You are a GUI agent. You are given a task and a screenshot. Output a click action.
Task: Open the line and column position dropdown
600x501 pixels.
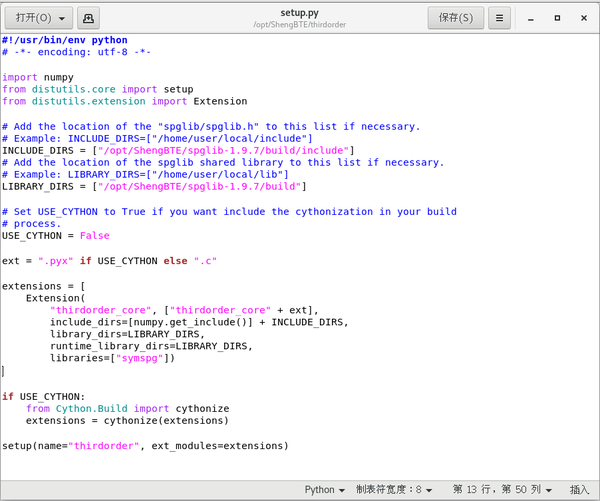[502, 490]
